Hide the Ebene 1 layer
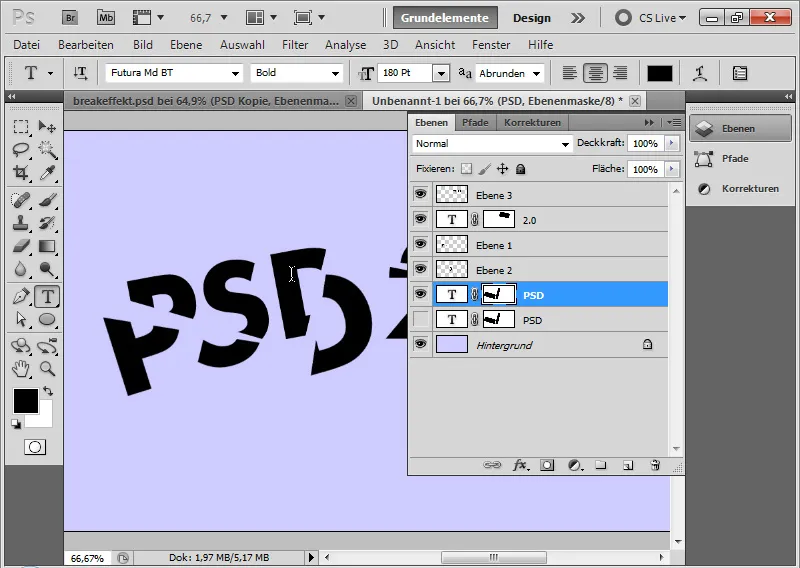800x568 pixels. pyautogui.click(x=420, y=244)
